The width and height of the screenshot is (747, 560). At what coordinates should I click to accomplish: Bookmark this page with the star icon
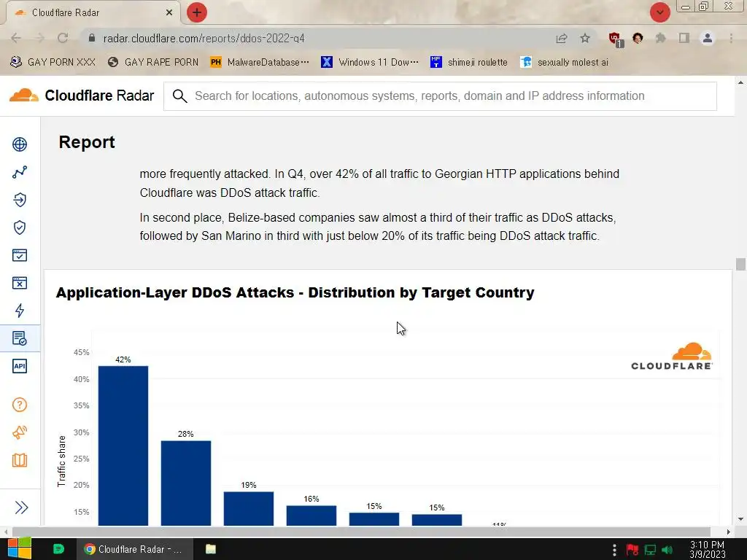tap(585, 38)
